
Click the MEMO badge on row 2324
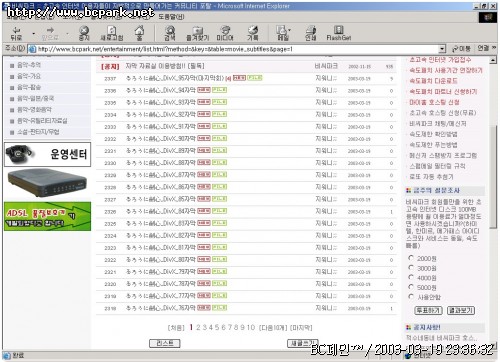point(204,235)
